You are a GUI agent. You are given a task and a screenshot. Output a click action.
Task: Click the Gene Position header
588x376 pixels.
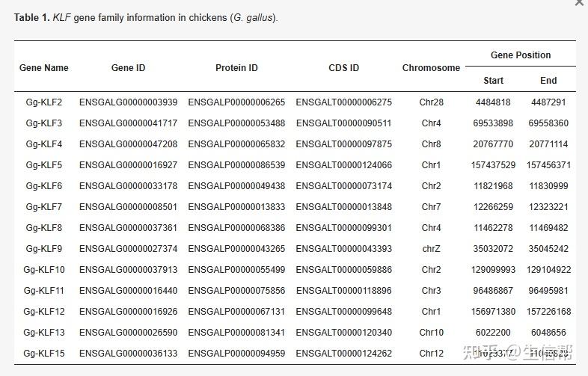pos(521,55)
